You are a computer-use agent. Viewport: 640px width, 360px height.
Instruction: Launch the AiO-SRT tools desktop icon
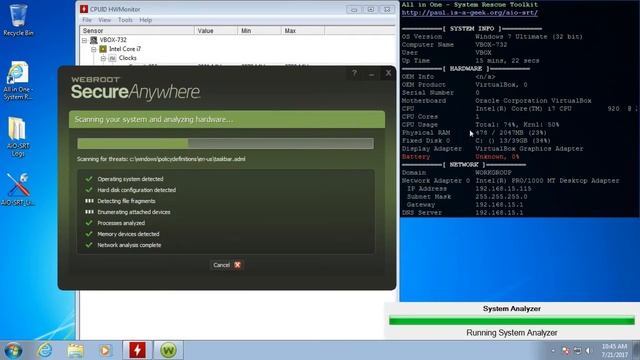click(18, 189)
